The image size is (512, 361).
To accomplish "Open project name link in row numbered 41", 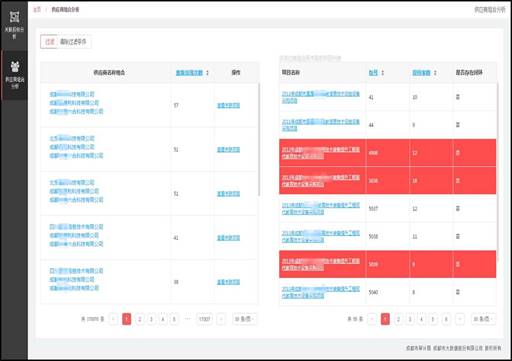I will tap(321, 97).
